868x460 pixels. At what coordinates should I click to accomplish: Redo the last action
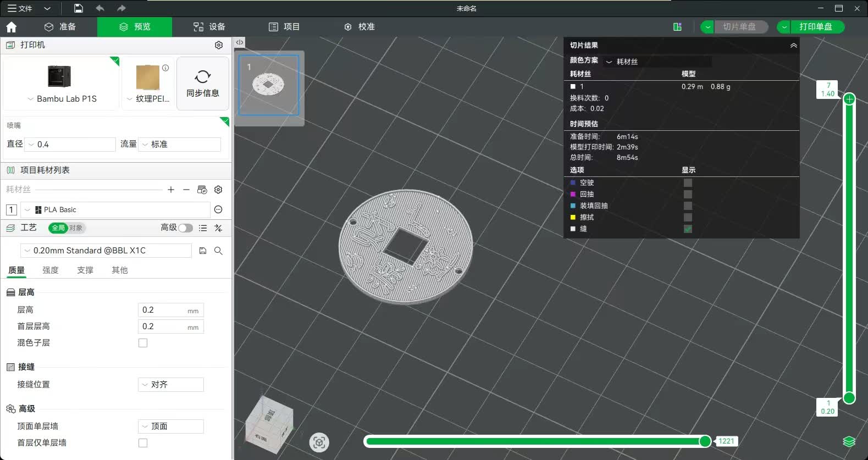(121, 8)
